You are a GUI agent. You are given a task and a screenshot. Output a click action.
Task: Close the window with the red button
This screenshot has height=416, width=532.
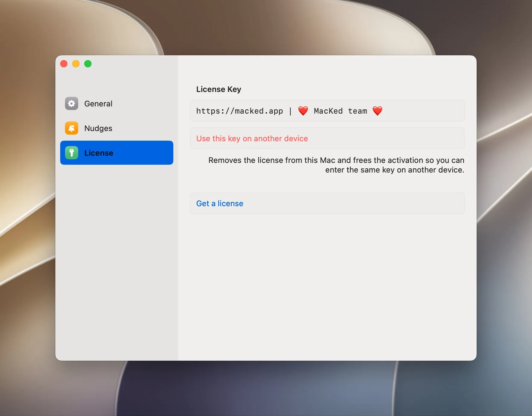(64, 64)
